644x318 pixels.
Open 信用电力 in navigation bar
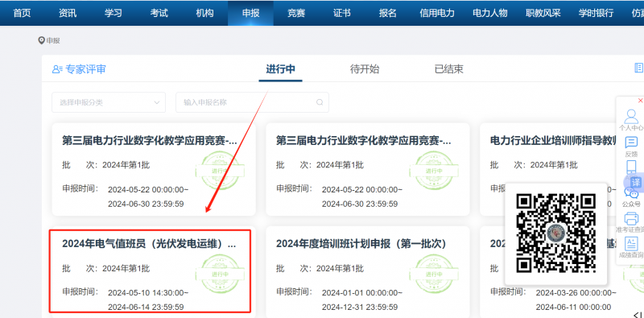click(x=437, y=13)
